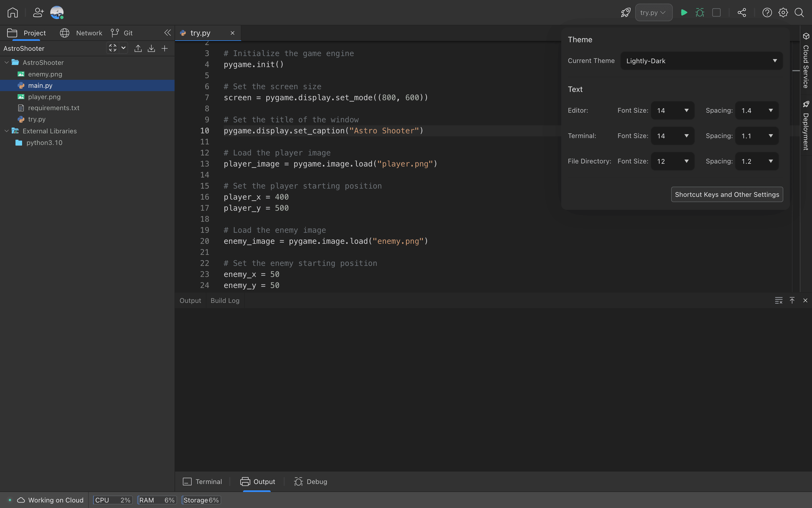The width and height of the screenshot is (812, 508).
Task: Open the Current Theme Lightly-Dark dropdown
Action: pyautogui.click(x=702, y=61)
